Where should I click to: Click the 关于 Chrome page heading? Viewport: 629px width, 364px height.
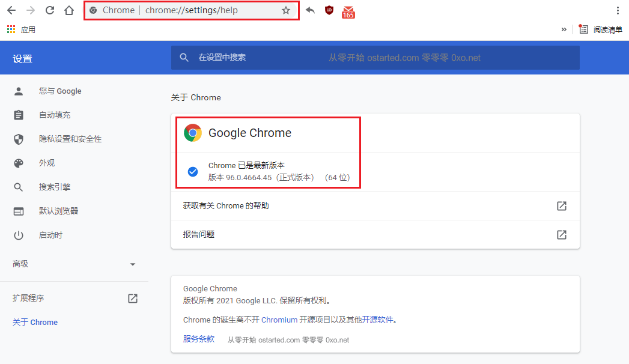196,97
